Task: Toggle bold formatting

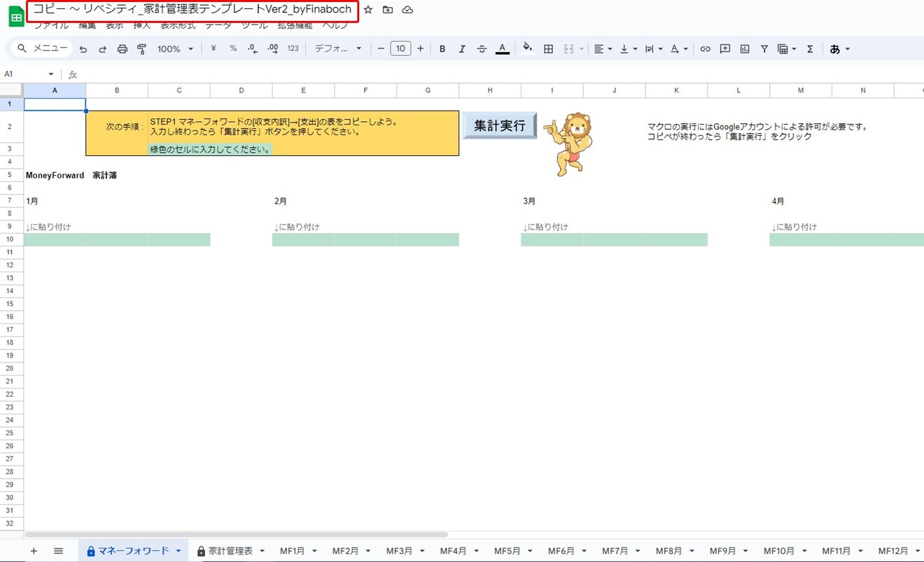Action: pyautogui.click(x=442, y=49)
